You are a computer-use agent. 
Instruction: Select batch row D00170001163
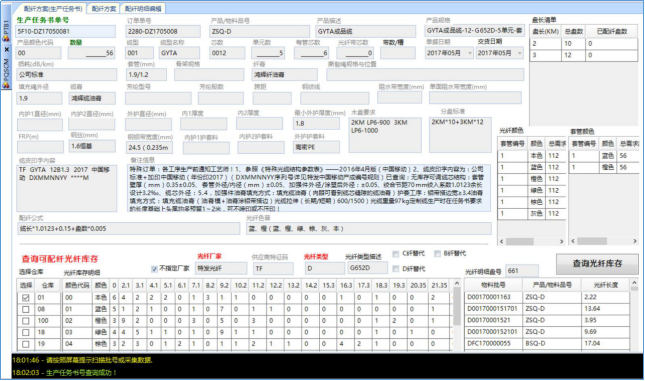[x=547, y=297]
